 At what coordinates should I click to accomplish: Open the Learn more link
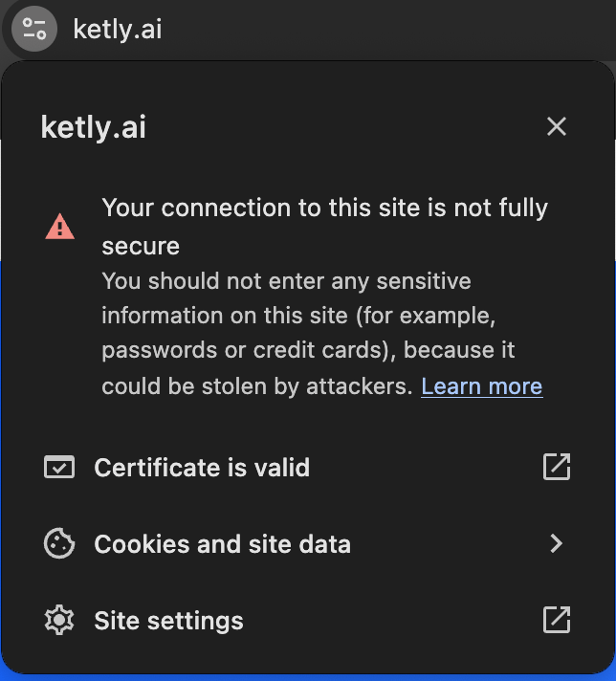pos(481,386)
